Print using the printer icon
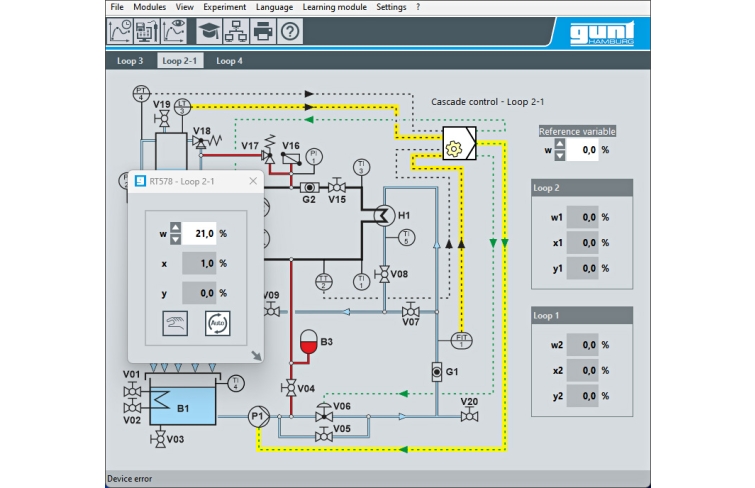Image resolution: width=755 pixels, height=488 pixels. [x=262, y=31]
